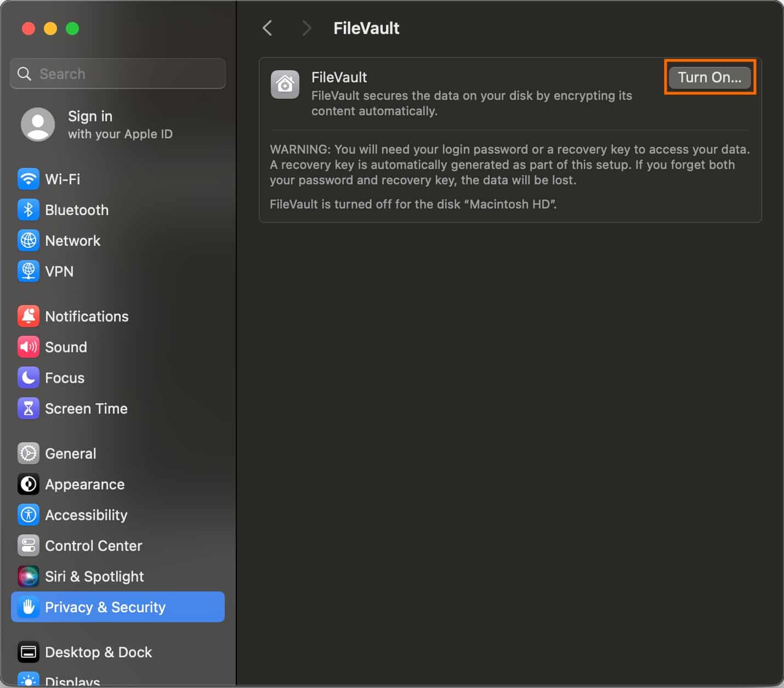Click the FileVault heading in the panel
Viewport: 784px width, 688px height.
[x=339, y=77]
